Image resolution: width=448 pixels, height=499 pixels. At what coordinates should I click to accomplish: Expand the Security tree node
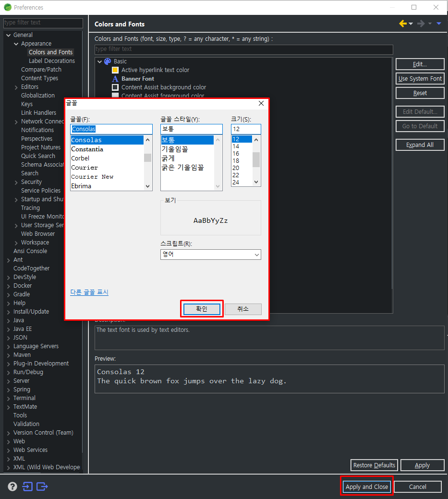coord(16,183)
